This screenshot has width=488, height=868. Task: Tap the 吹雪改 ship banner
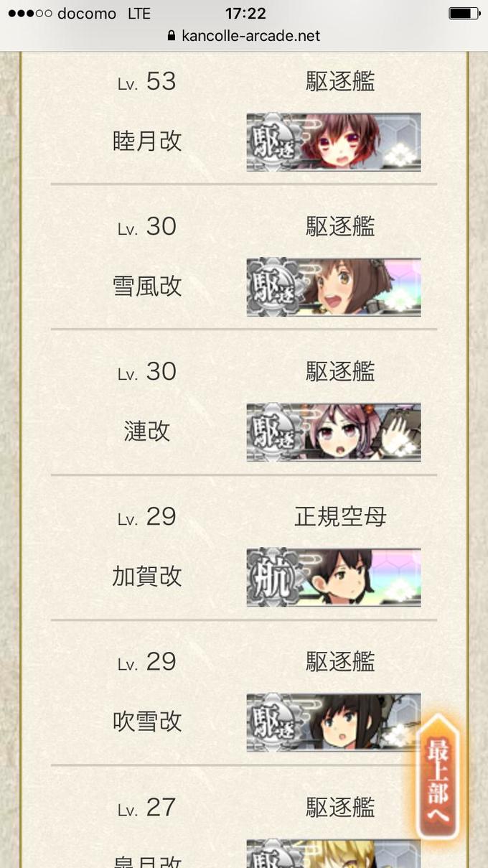(x=334, y=722)
